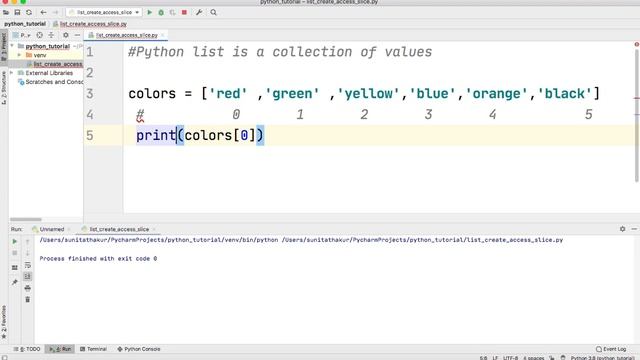Screen dimensions: 640x360
Task: Hide Run panel with minus icon
Action: [634, 229]
